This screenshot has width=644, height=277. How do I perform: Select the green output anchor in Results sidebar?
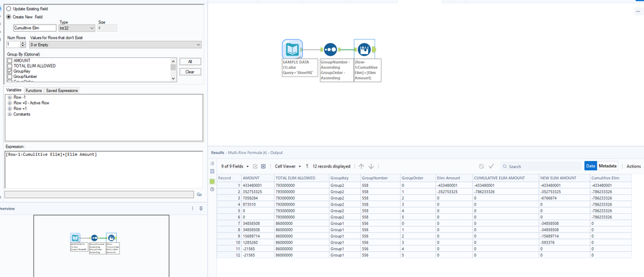(x=212, y=181)
